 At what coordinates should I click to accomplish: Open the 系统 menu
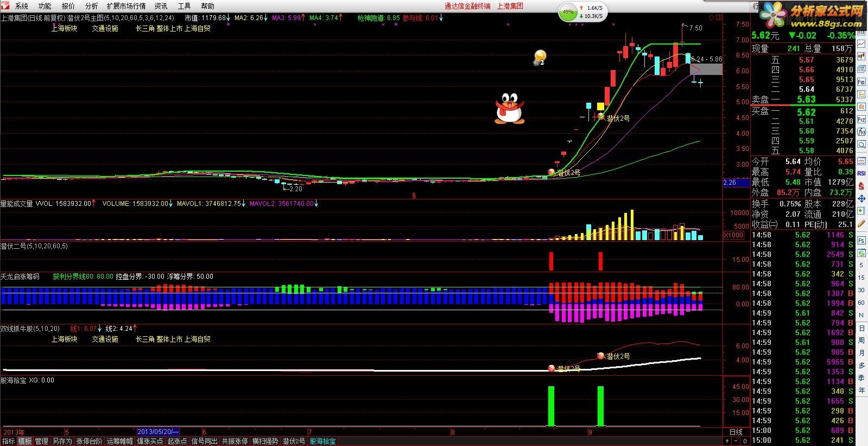(x=22, y=6)
